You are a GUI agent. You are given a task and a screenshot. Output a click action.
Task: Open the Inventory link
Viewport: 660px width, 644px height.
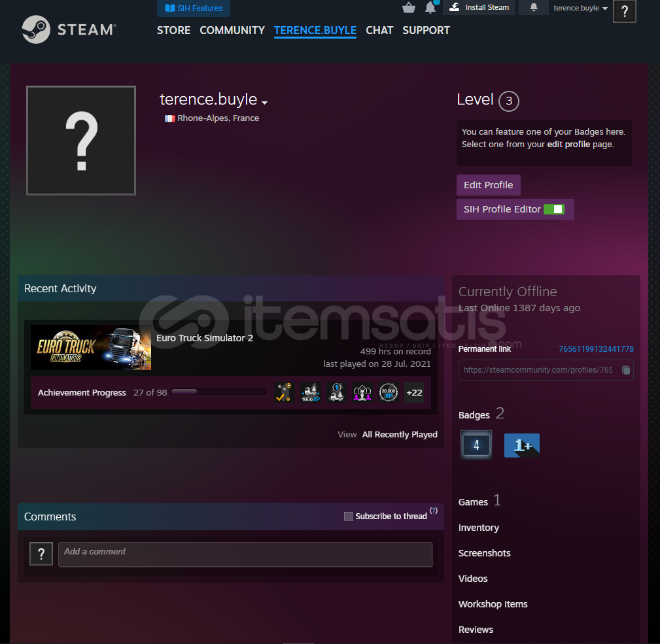(x=479, y=528)
